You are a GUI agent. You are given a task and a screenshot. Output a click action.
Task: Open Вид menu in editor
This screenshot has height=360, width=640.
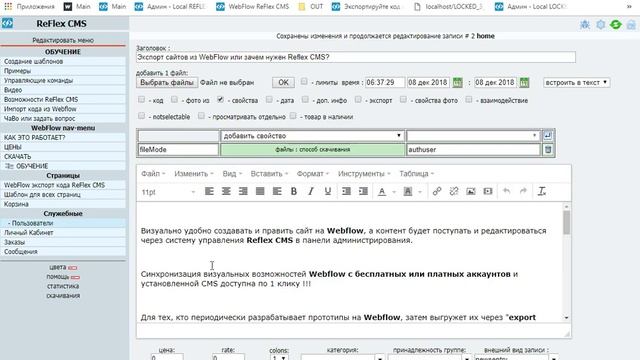point(232,174)
